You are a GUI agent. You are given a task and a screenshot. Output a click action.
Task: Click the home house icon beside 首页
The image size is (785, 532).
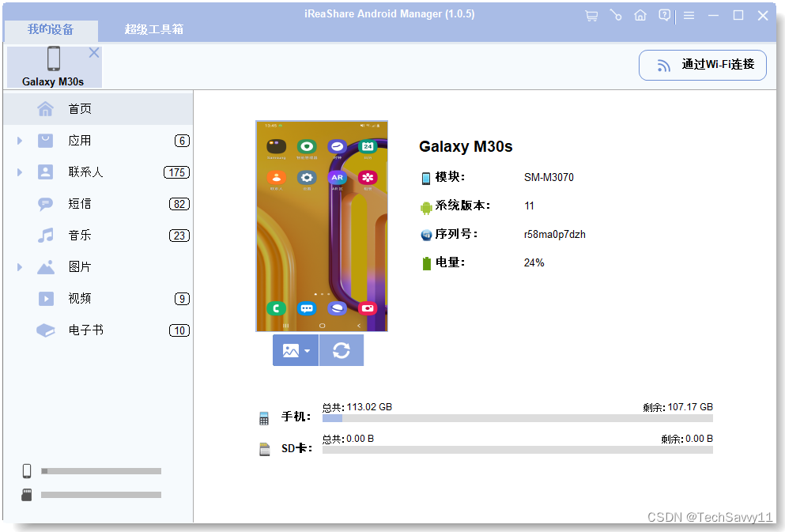46,108
